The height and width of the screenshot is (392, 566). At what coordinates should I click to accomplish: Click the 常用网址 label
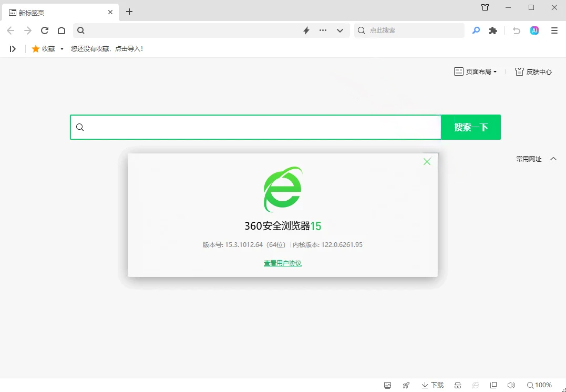[x=529, y=159]
